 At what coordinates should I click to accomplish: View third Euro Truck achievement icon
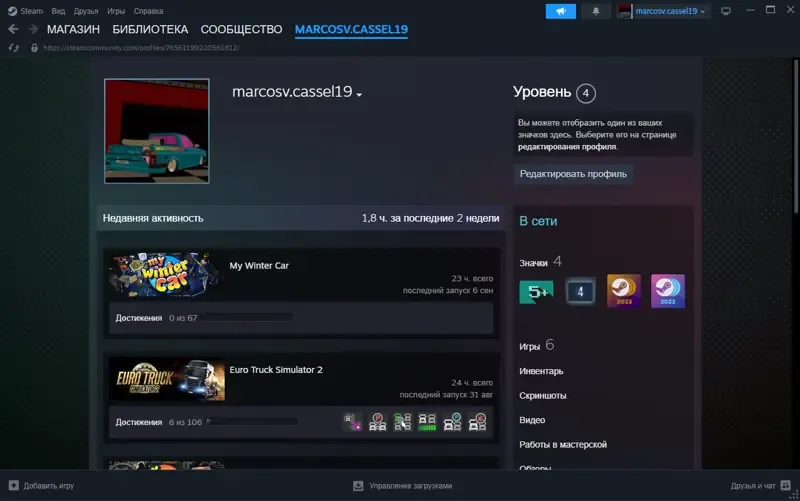403,422
